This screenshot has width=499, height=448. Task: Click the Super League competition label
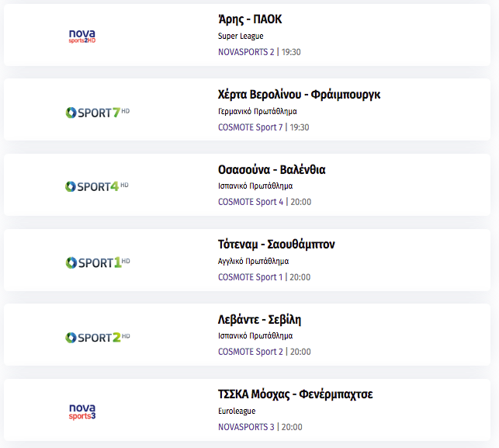click(x=241, y=36)
